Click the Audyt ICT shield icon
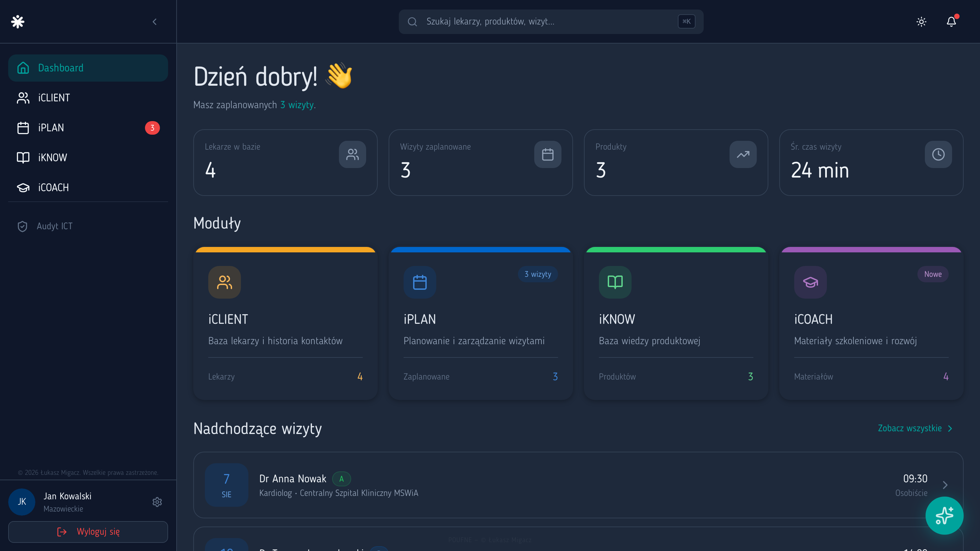The width and height of the screenshot is (980, 551). (22, 226)
